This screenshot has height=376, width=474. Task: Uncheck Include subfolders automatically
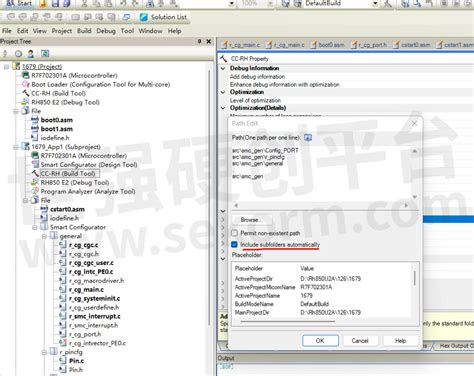click(x=234, y=244)
